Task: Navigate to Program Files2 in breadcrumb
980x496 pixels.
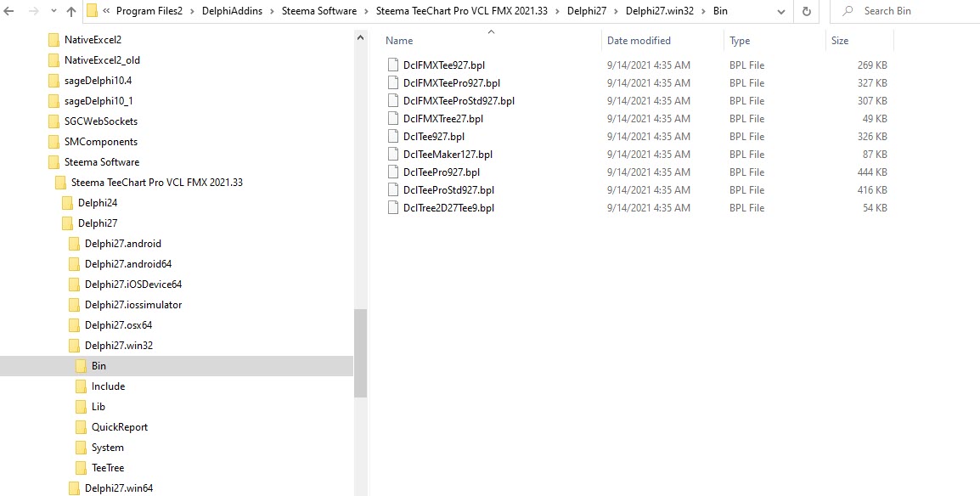Action: [148, 11]
